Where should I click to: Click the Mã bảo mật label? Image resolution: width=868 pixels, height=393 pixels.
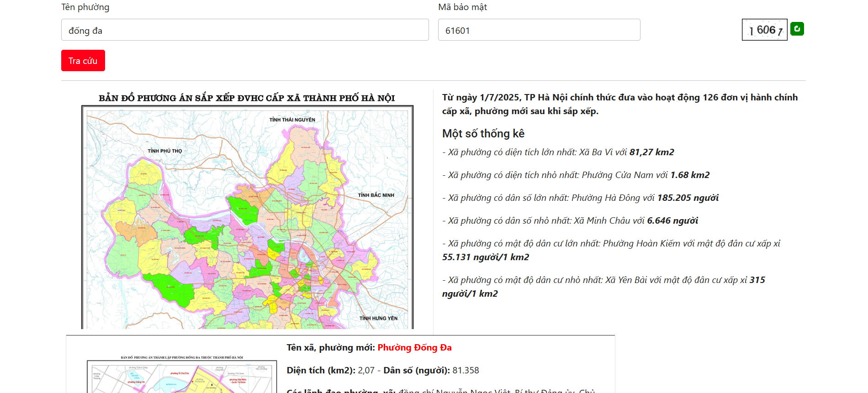click(462, 7)
